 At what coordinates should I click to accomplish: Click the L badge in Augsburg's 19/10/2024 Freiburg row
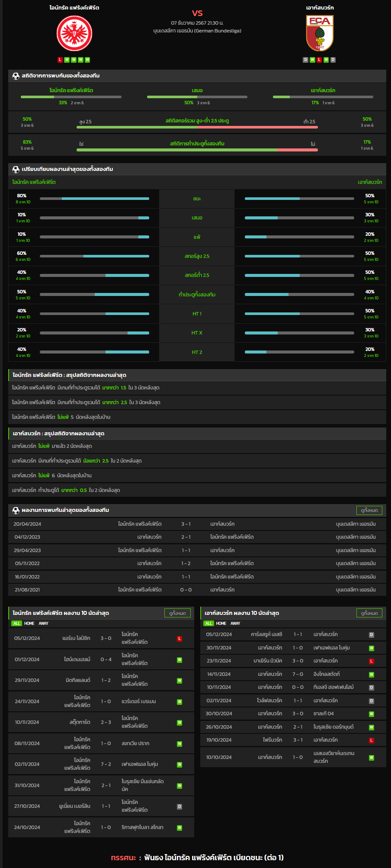click(x=372, y=740)
